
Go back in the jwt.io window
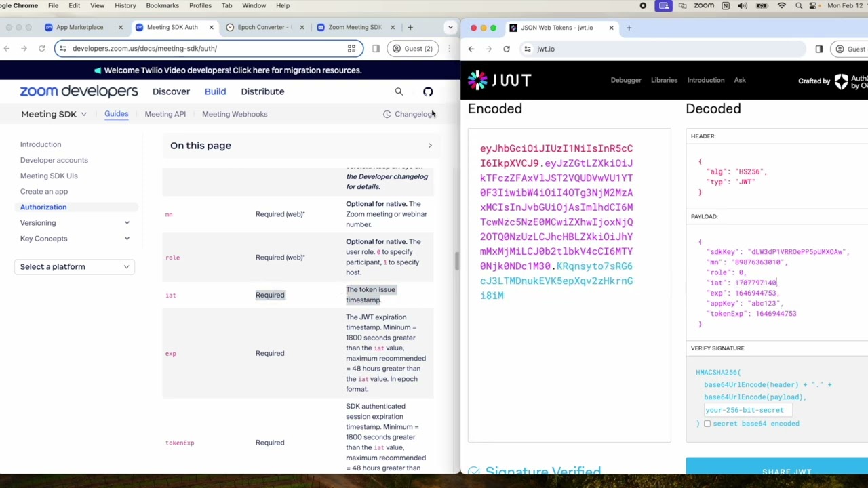click(x=471, y=49)
